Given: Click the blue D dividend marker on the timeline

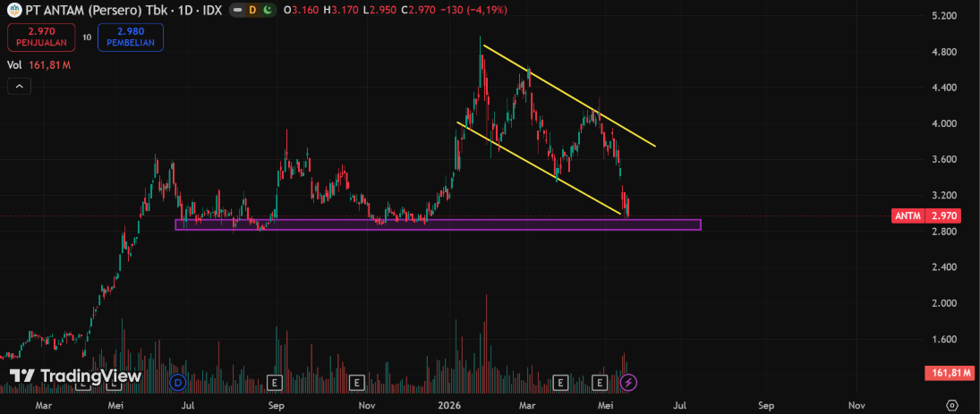Looking at the screenshot, I should (x=179, y=382).
